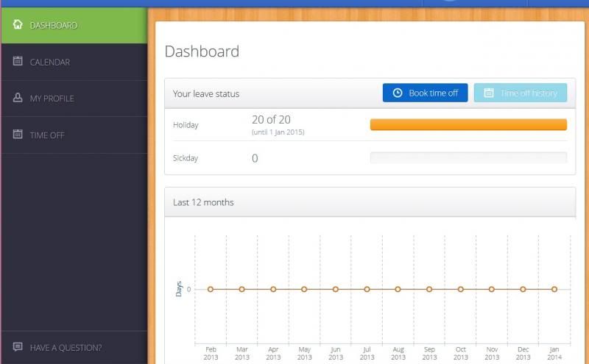Click the Holiday row label

coord(186,125)
